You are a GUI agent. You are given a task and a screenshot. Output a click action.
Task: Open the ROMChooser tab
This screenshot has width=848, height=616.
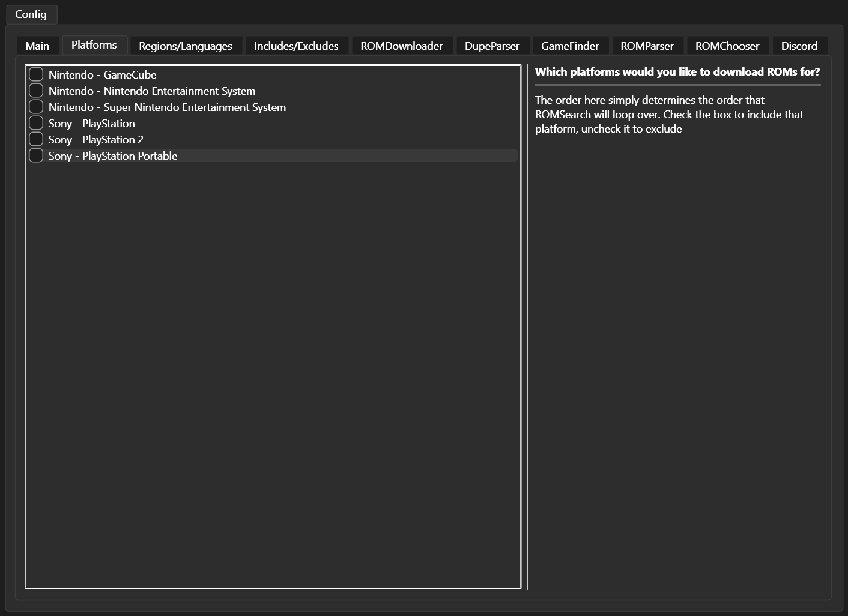coord(727,46)
